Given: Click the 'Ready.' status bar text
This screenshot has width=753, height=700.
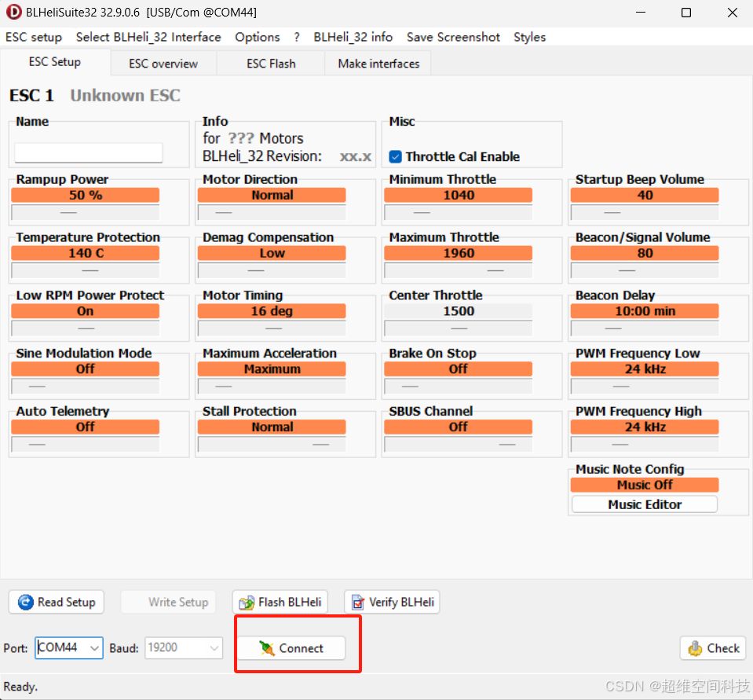Looking at the screenshot, I should (x=20, y=687).
